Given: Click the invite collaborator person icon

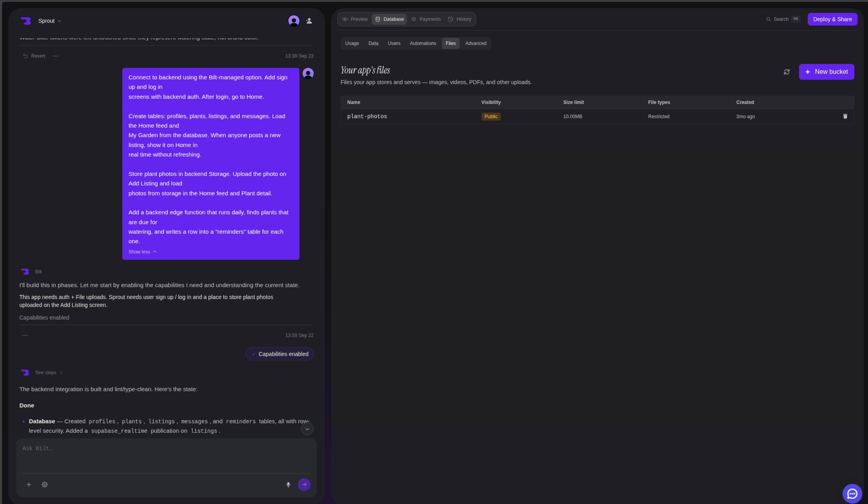Looking at the screenshot, I should coord(309,21).
